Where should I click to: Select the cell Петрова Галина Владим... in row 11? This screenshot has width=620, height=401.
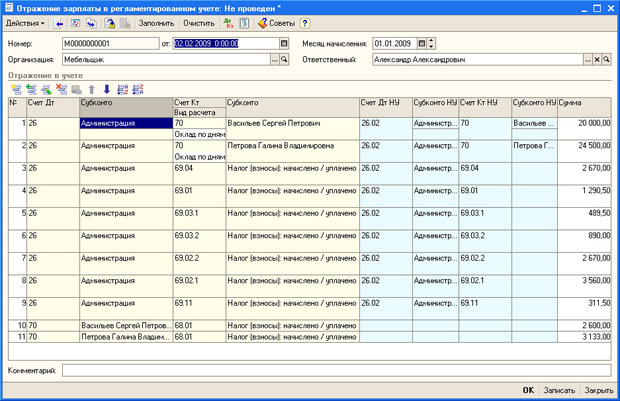pyautogui.click(x=126, y=337)
